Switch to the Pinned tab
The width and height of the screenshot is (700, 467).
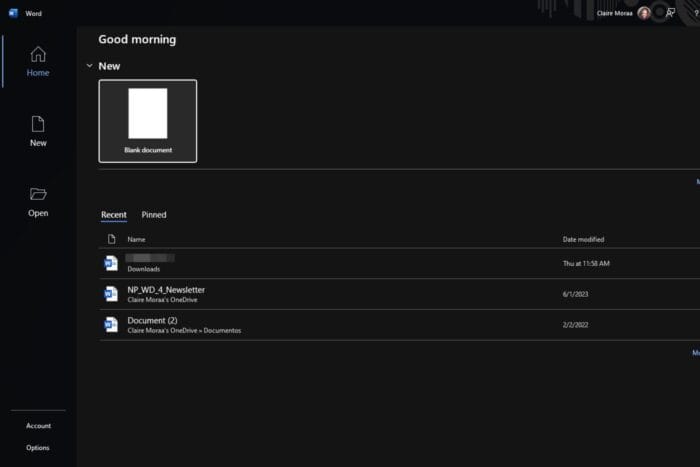click(x=154, y=215)
